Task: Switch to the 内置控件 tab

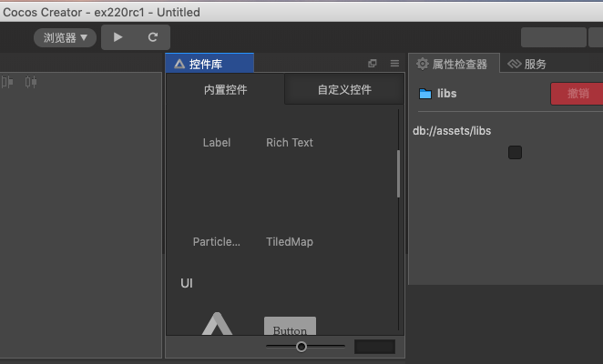Action: point(225,90)
